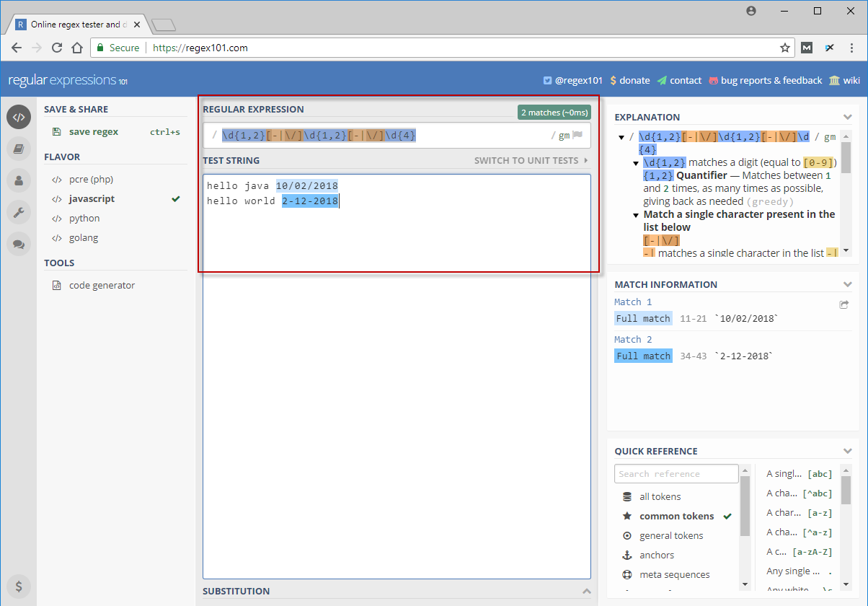Go to browser home page icon
Screen dimensions: 868x606
(x=77, y=48)
